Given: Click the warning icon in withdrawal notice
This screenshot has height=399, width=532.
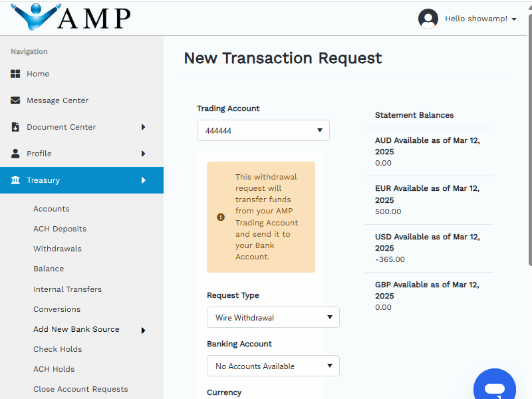Looking at the screenshot, I should coord(221,217).
